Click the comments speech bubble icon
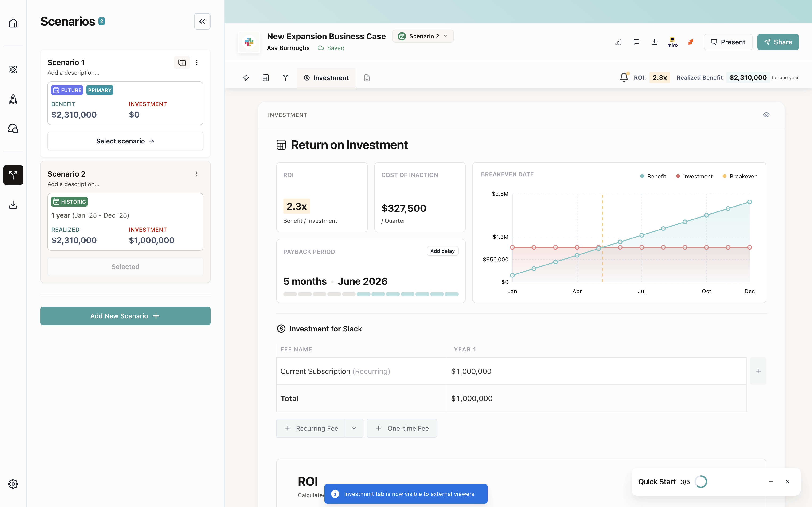Image resolution: width=812 pixels, height=507 pixels. coord(636,42)
